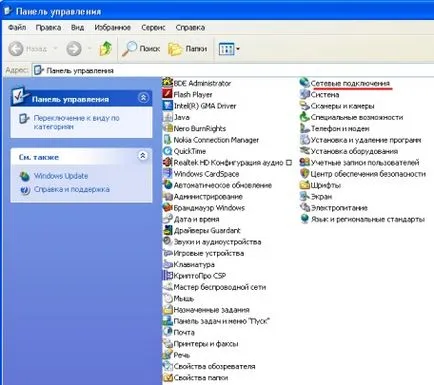Open Realtek HD audio configuration icon
This screenshot has width=434, height=385.
[167, 162]
